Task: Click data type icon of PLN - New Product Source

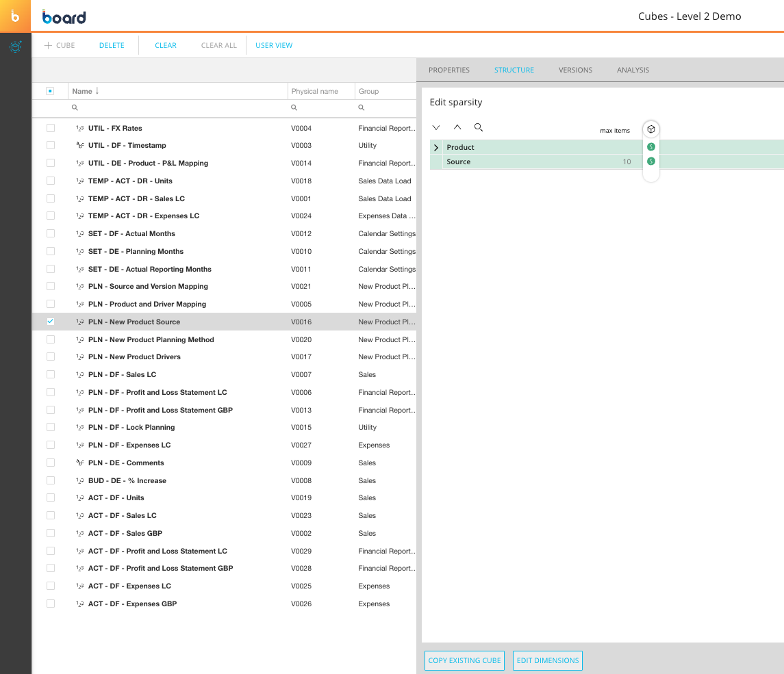Action: click(79, 322)
